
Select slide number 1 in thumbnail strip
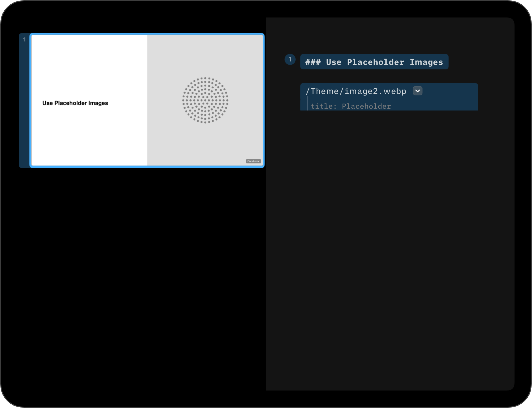click(x=25, y=40)
